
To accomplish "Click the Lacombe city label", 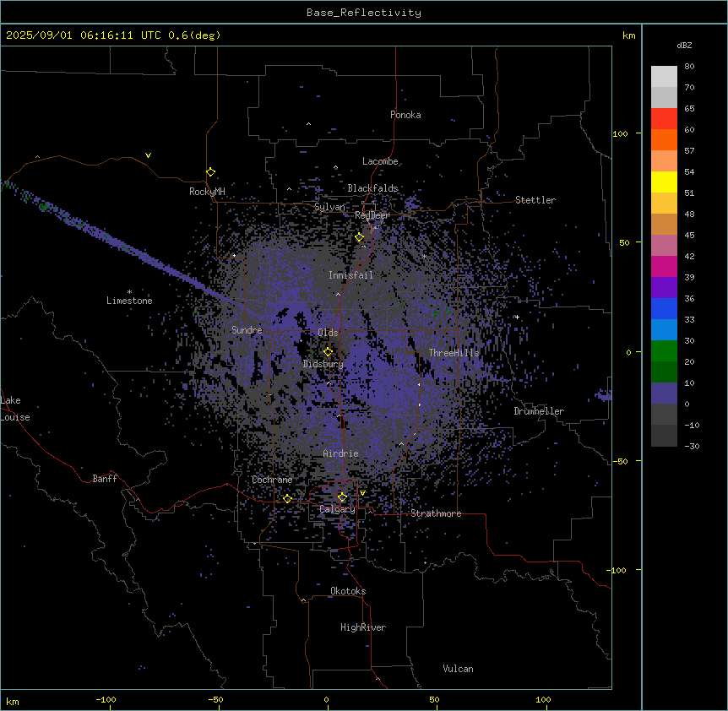I will coord(380,161).
